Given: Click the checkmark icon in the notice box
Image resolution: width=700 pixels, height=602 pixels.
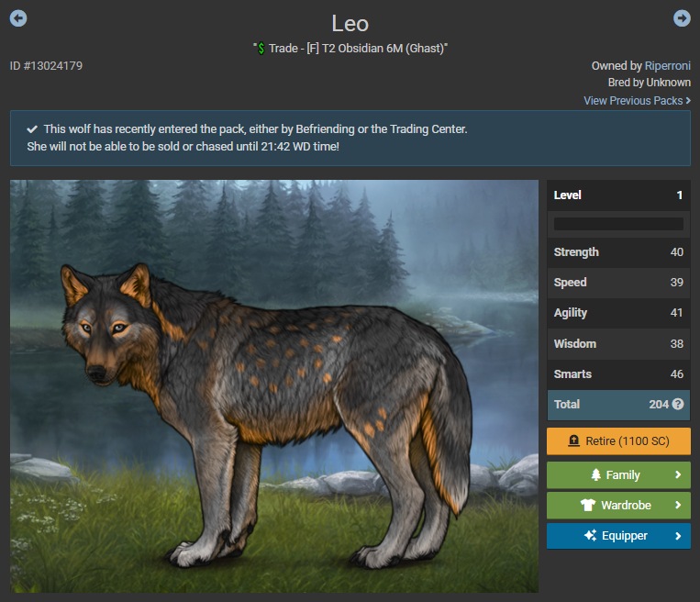Looking at the screenshot, I should (x=32, y=129).
